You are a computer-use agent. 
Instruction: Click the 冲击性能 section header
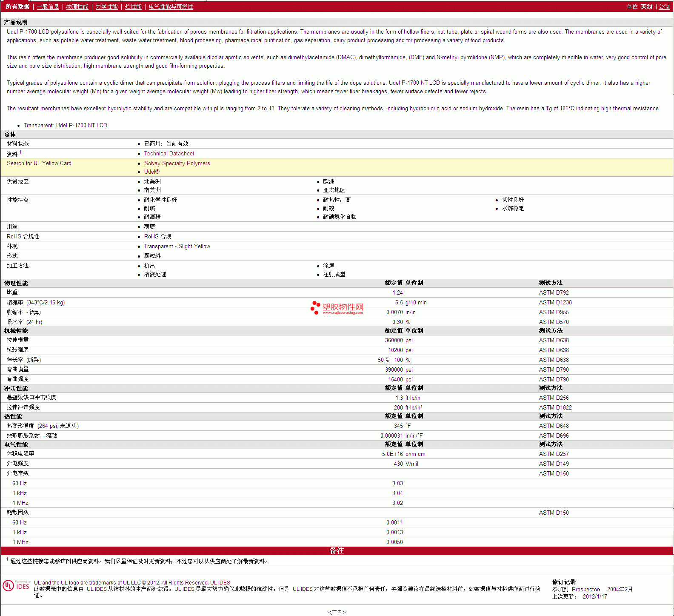[16, 388]
